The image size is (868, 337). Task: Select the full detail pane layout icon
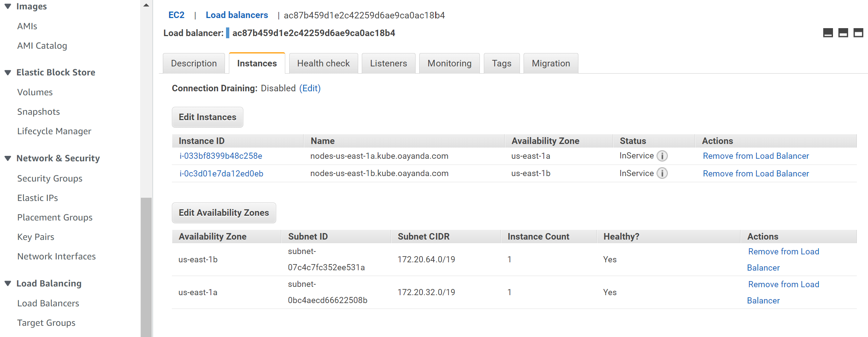coord(858,32)
